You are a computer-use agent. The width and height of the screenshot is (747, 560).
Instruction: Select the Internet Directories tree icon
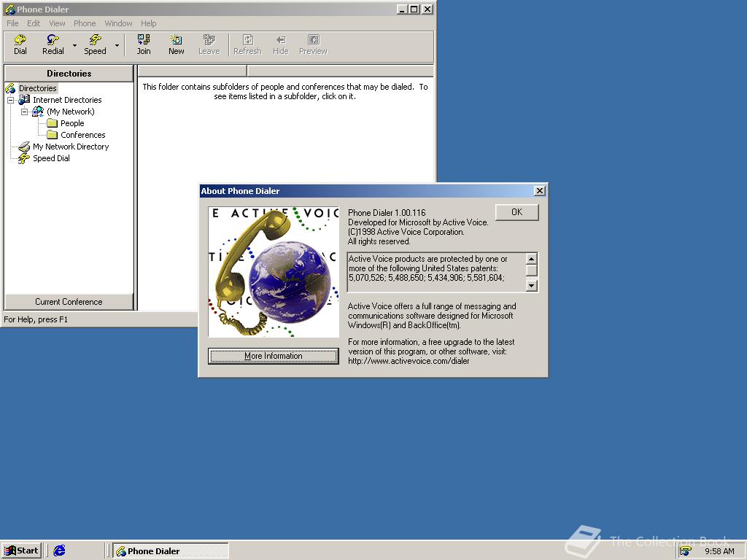pyautogui.click(x=24, y=99)
